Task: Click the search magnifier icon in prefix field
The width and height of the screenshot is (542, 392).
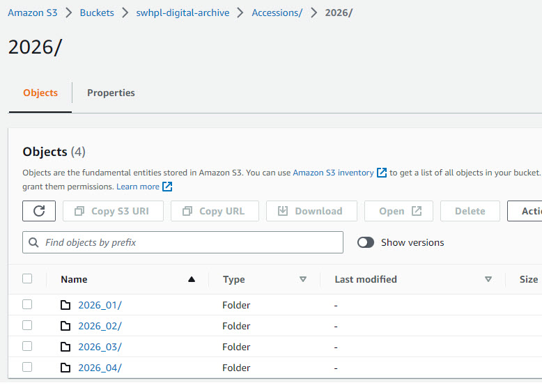Action: [x=33, y=242]
